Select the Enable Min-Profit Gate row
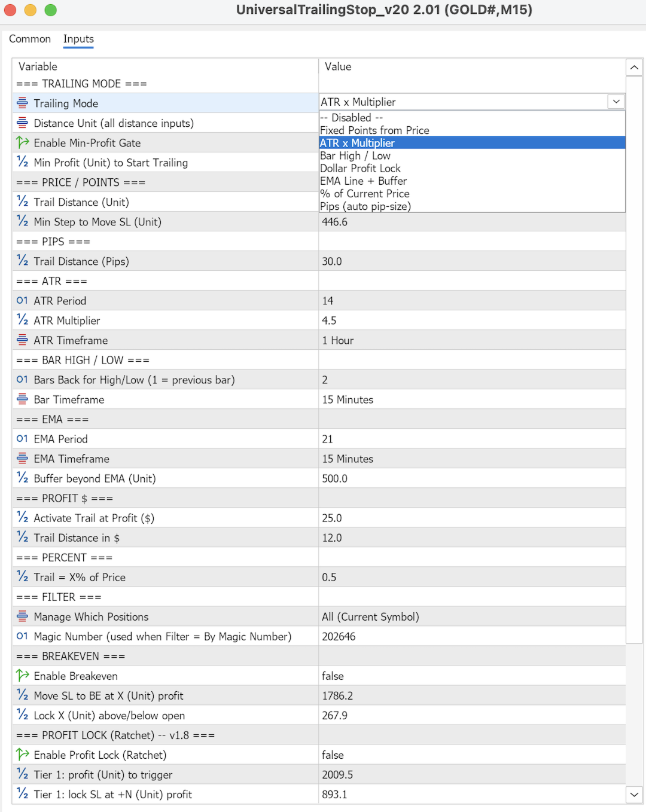Screen dimensions: 646x812 tap(165, 142)
